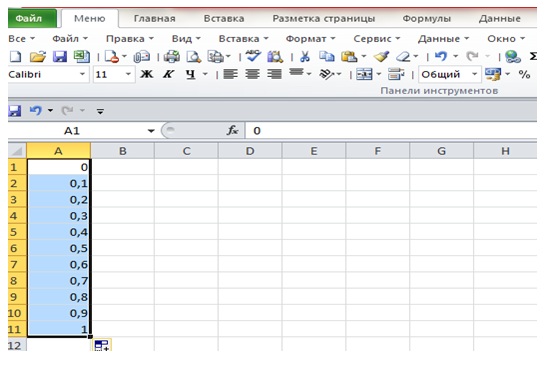Click the Save as Excel workbook icon
This screenshot has width=554, height=367.
(x=82, y=57)
